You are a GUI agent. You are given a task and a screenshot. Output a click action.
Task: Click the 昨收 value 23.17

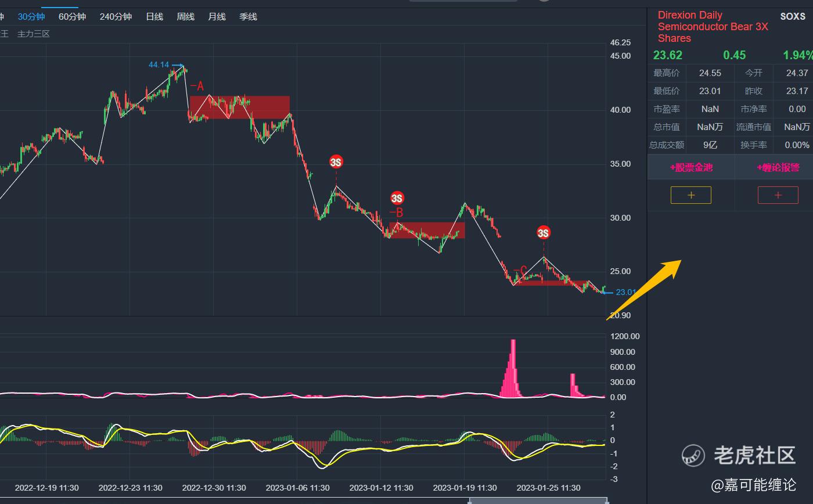click(797, 91)
